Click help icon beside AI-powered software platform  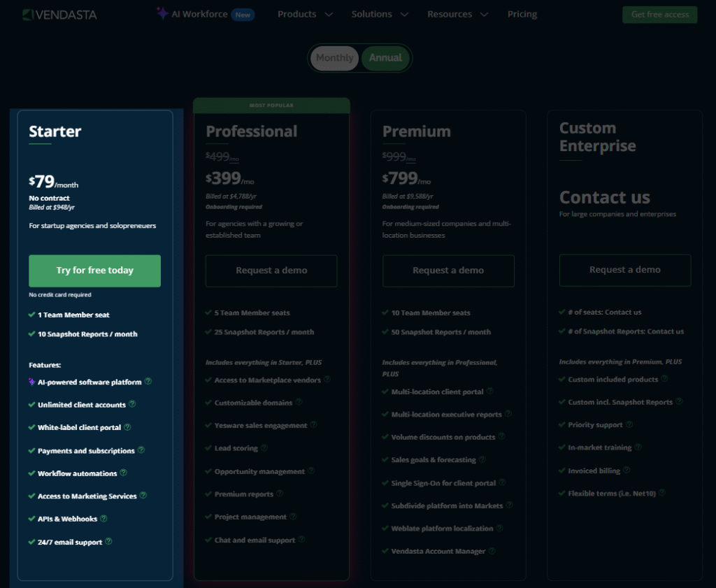coord(148,382)
